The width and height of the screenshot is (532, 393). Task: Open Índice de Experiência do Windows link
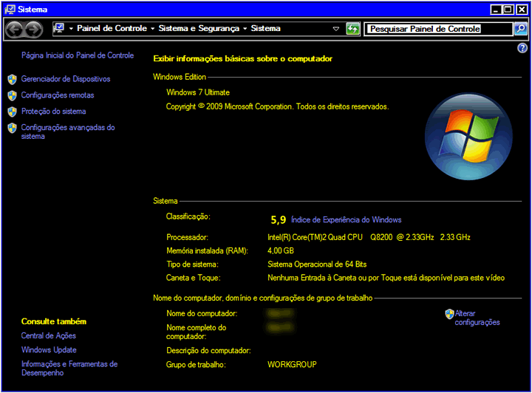pyautogui.click(x=346, y=219)
